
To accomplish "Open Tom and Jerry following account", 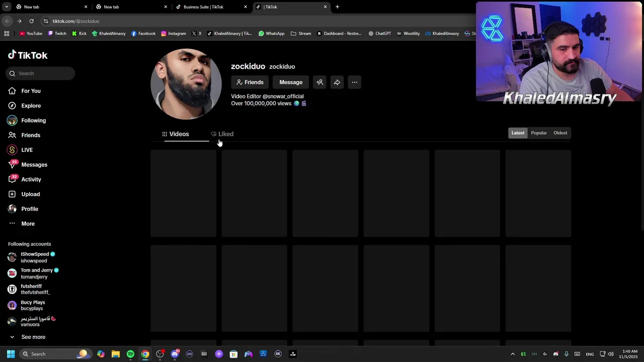I will pos(33,274).
